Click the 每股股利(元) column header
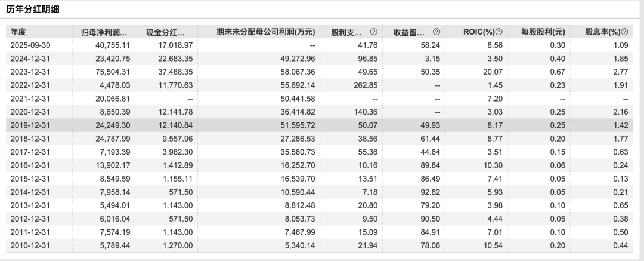The width and height of the screenshot is (644, 261). [x=542, y=32]
